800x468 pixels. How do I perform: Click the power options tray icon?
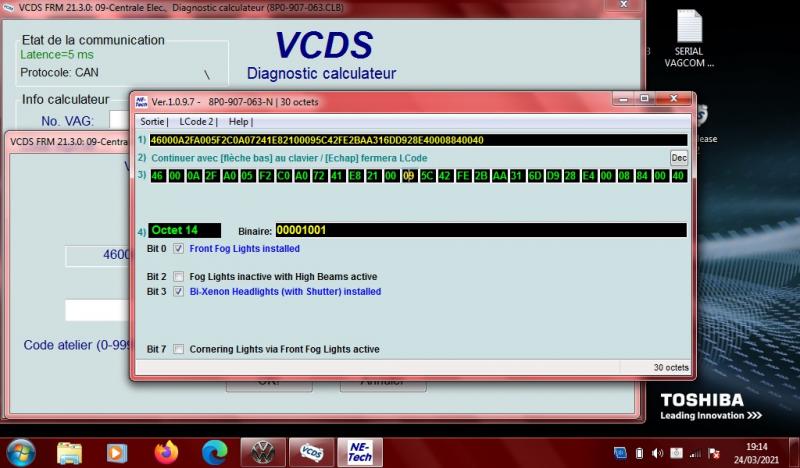click(x=677, y=453)
